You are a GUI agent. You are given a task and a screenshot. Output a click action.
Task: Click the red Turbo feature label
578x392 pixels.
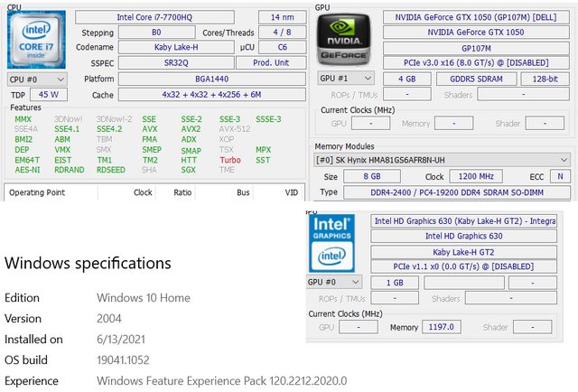pos(230,160)
